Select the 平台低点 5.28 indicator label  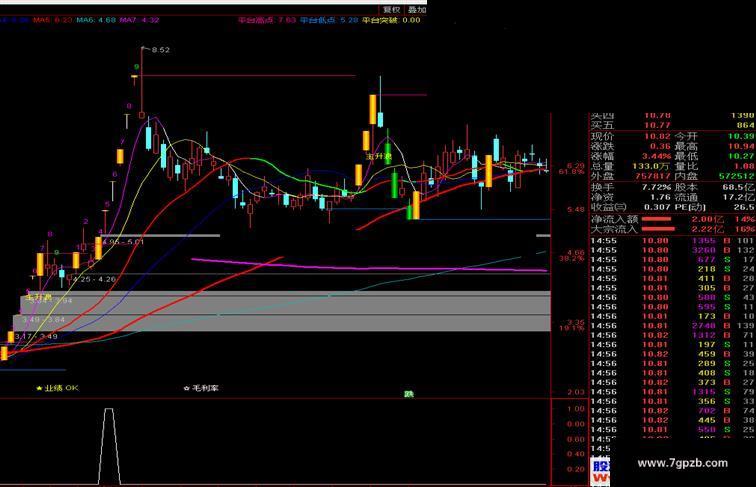[x=329, y=20]
